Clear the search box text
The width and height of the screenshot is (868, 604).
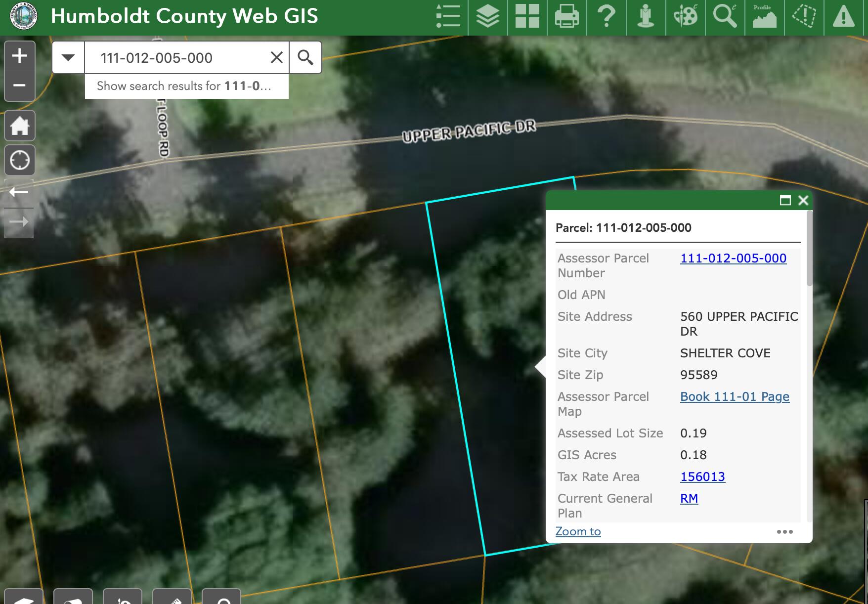(277, 58)
